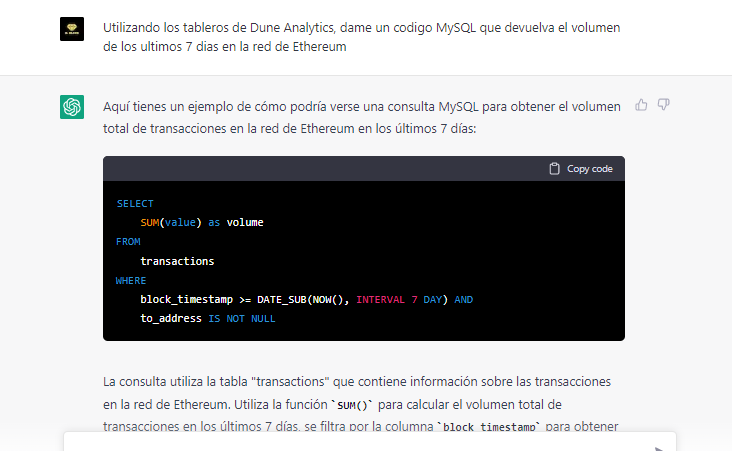The width and height of the screenshot is (732, 451).
Task: Click the WHERE keyword in code
Action: tap(131, 281)
